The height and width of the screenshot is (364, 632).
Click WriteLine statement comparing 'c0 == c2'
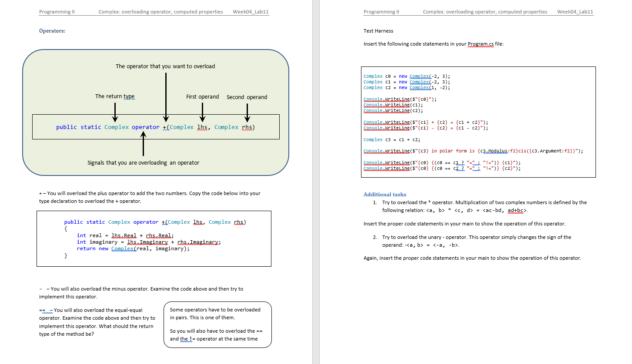click(x=442, y=168)
